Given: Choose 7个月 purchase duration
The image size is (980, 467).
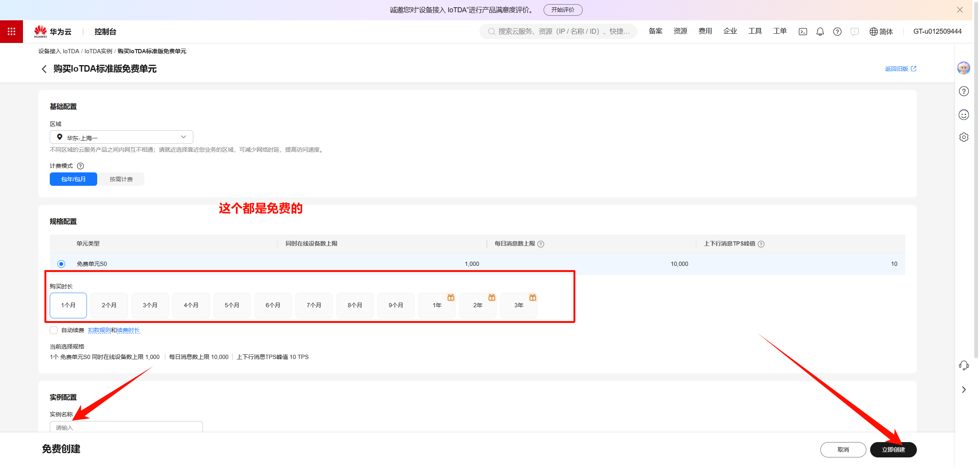Looking at the screenshot, I should coord(314,305).
